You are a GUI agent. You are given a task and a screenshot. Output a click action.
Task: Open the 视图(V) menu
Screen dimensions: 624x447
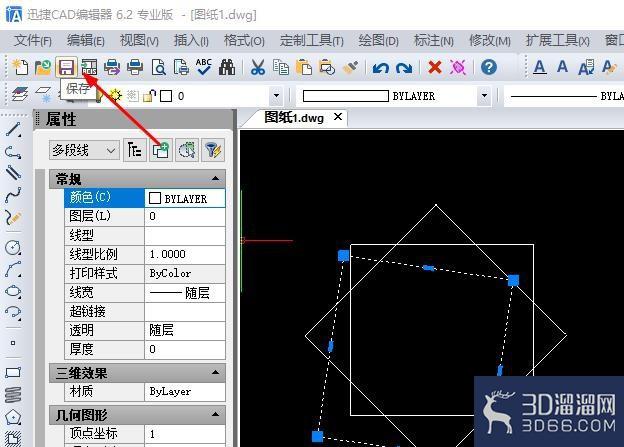pyautogui.click(x=139, y=40)
